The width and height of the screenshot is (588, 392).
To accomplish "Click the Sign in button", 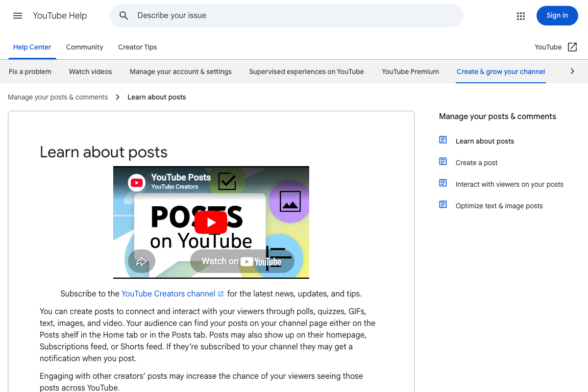I will click(x=557, y=16).
